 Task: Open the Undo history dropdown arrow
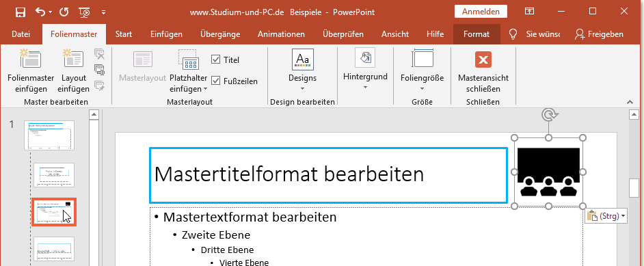pos(51,12)
